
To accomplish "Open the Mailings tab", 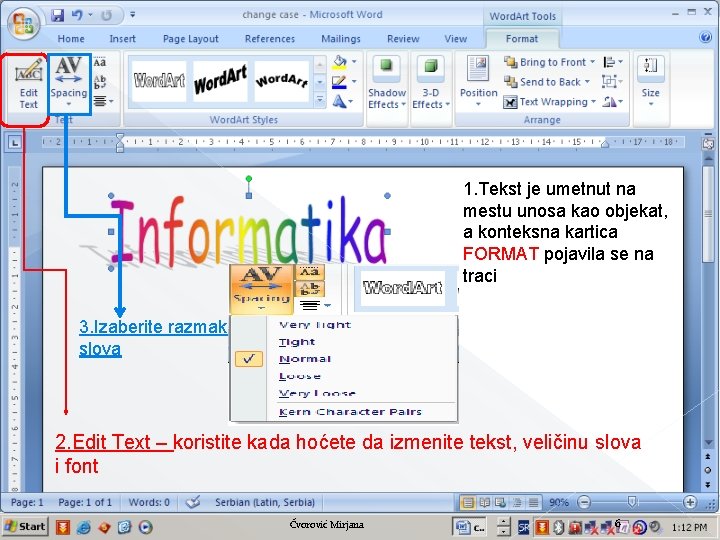I will [x=341, y=39].
